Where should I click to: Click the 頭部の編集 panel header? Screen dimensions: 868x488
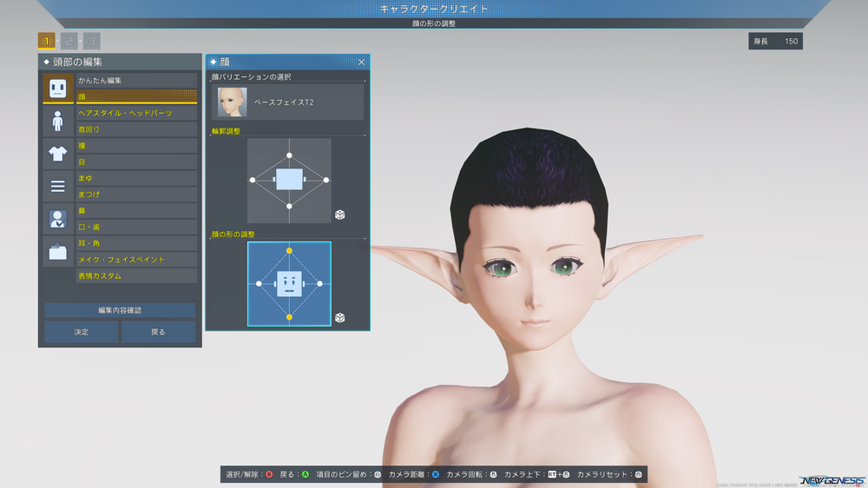pos(120,62)
